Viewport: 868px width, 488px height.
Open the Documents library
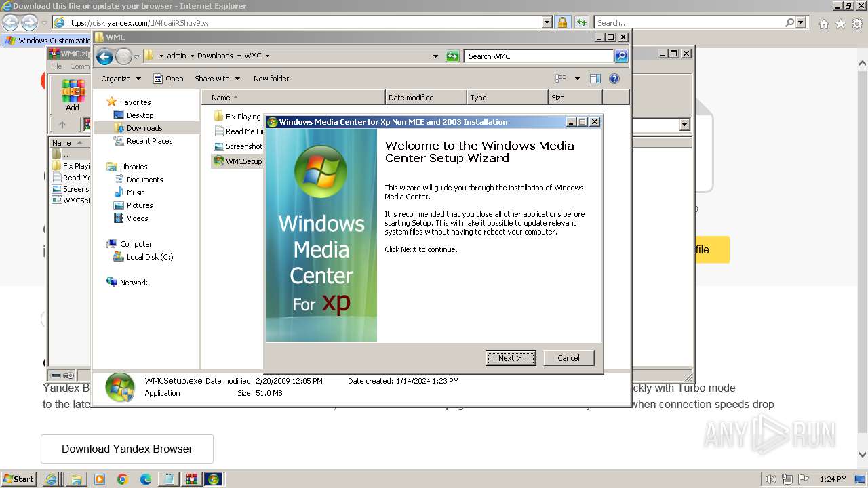click(x=144, y=180)
